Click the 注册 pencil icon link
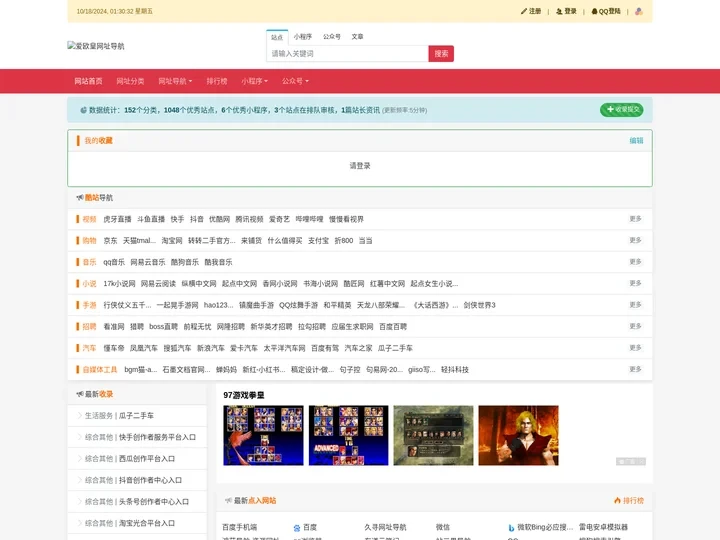Image resolution: width=720 pixels, height=540 pixels. tap(531, 11)
